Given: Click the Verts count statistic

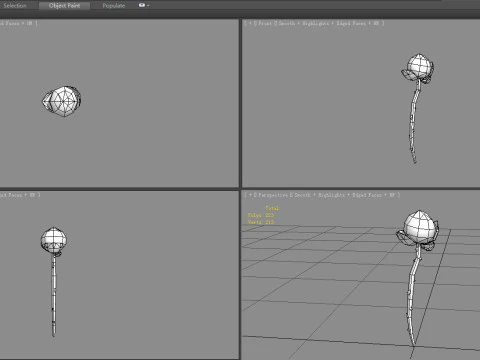Looking at the screenshot, I should tap(261, 222).
